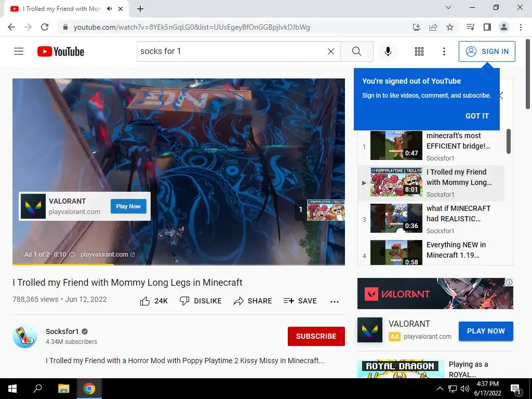Open the Chrome three-dot menu
Screen dimensions: 532x399
(x=521, y=27)
